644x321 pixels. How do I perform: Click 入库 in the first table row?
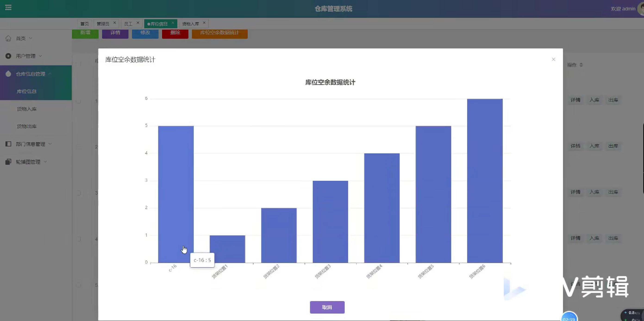click(594, 100)
